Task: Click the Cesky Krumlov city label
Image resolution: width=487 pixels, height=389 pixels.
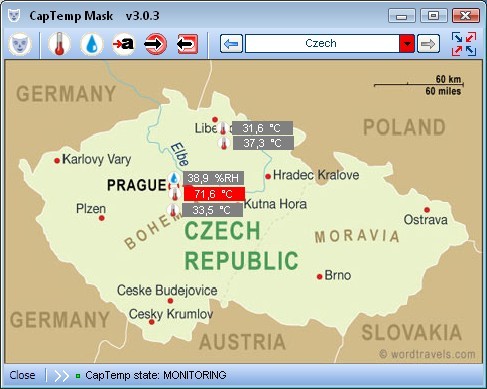Action: coord(171,314)
